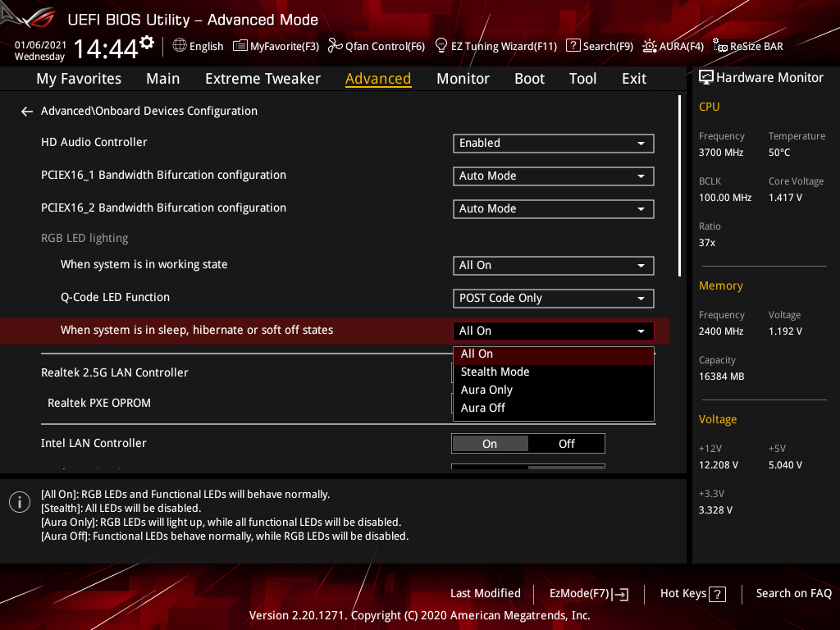
Task: Switch to the Boot tab
Action: pos(529,79)
